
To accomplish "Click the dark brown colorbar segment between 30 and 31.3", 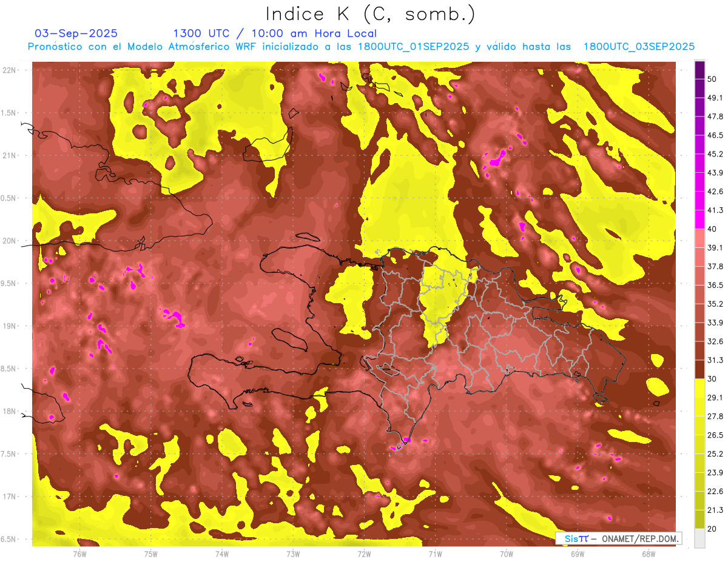I will click(x=699, y=369).
